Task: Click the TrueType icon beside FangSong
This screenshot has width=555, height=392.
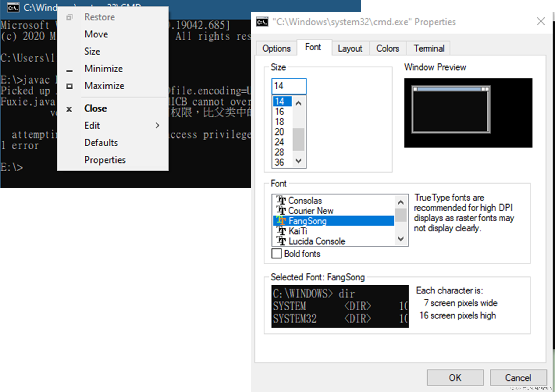Action: point(281,221)
